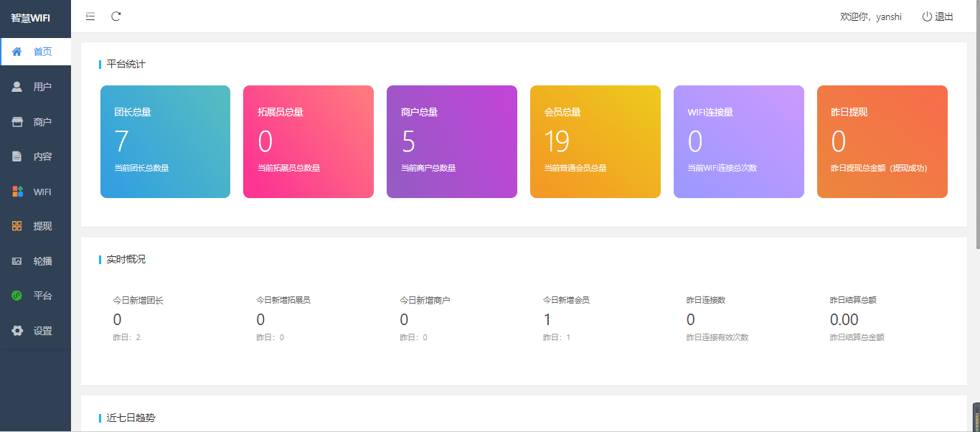The height and width of the screenshot is (432, 980).
Task: Click the gear icon beside 设置
Action: click(17, 331)
